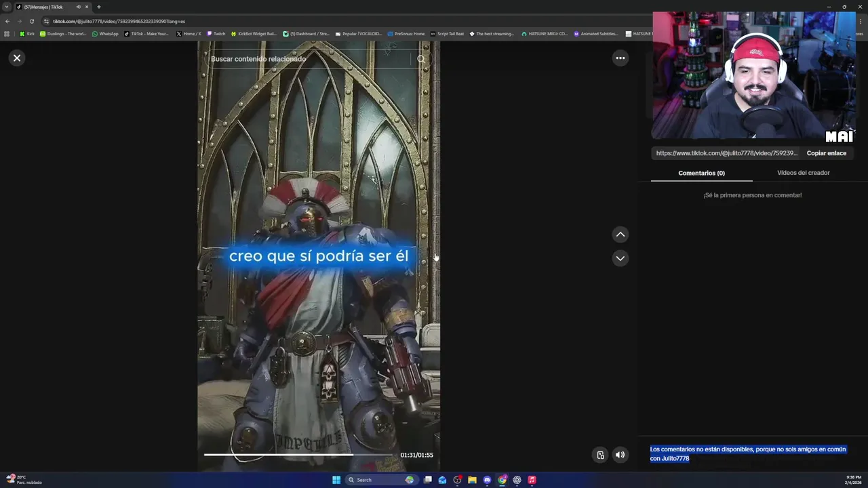Image resolution: width=868 pixels, height=488 pixels.
Task: Click the playing TikTok video
Action: click(x=319, y=256)
